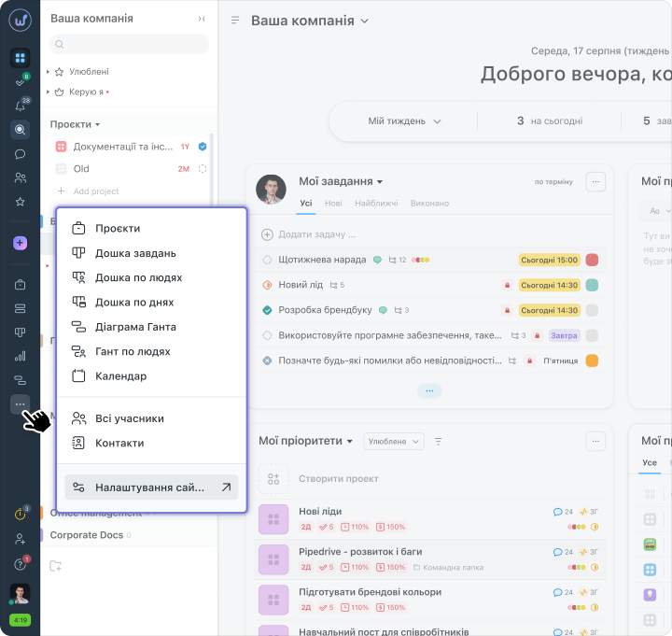
Task: Toggle status circle of Новий лід task
Action: (x=267, y=285)
